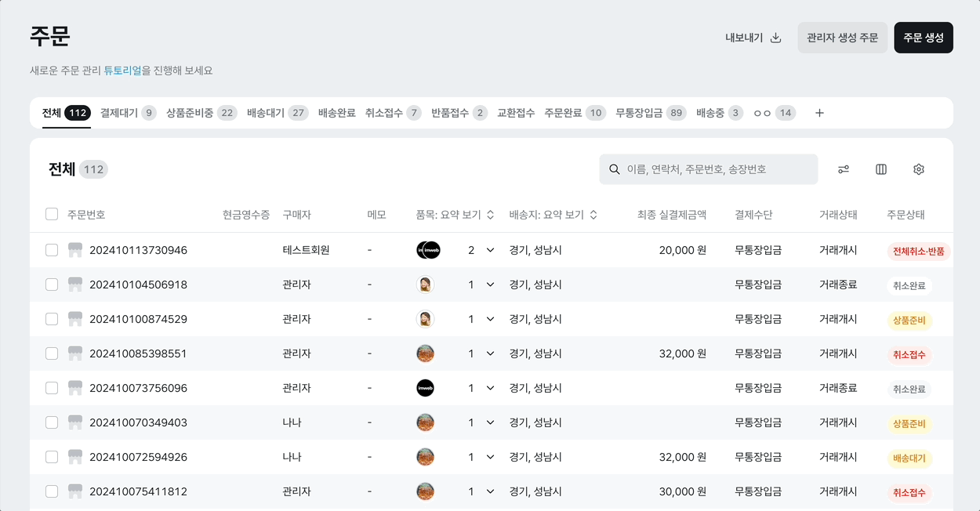Check the box for order 202410104506918

tap(52, 284)
